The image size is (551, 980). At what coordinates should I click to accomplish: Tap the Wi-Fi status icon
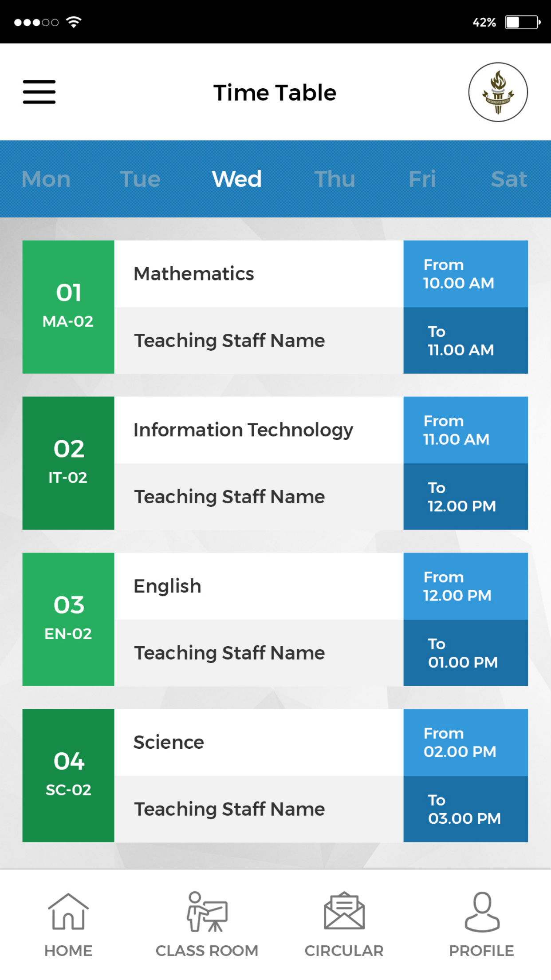click(74, 22)
